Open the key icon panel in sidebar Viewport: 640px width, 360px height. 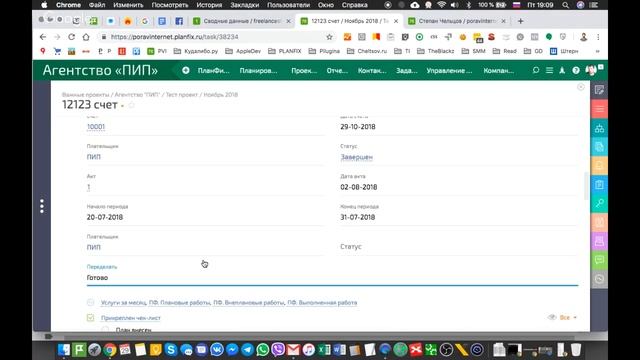599,203
